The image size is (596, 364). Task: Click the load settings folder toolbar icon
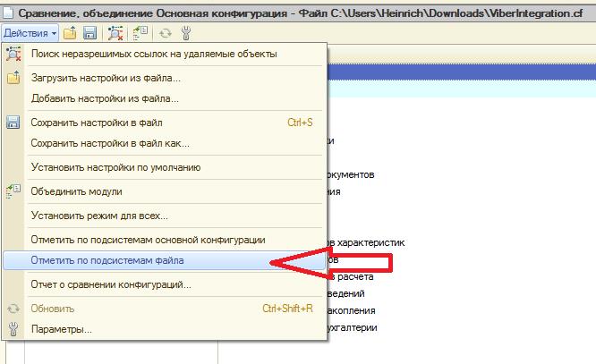point(71,33)
